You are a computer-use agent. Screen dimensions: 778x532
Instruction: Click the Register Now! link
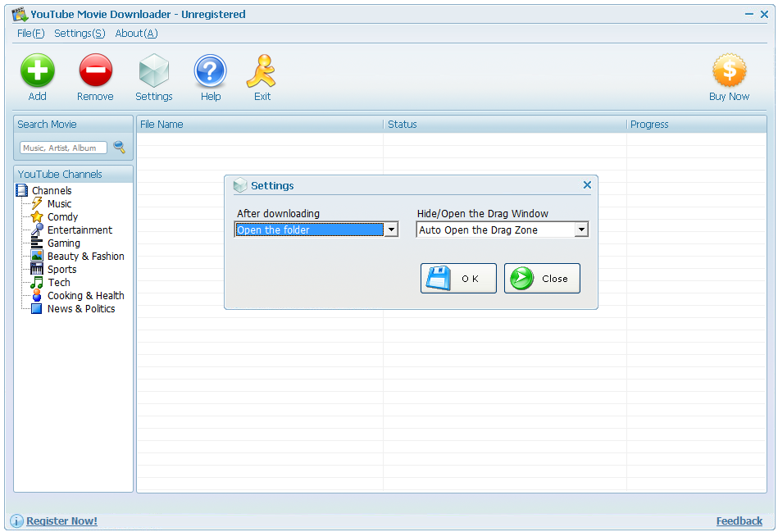tap(62, 521)
